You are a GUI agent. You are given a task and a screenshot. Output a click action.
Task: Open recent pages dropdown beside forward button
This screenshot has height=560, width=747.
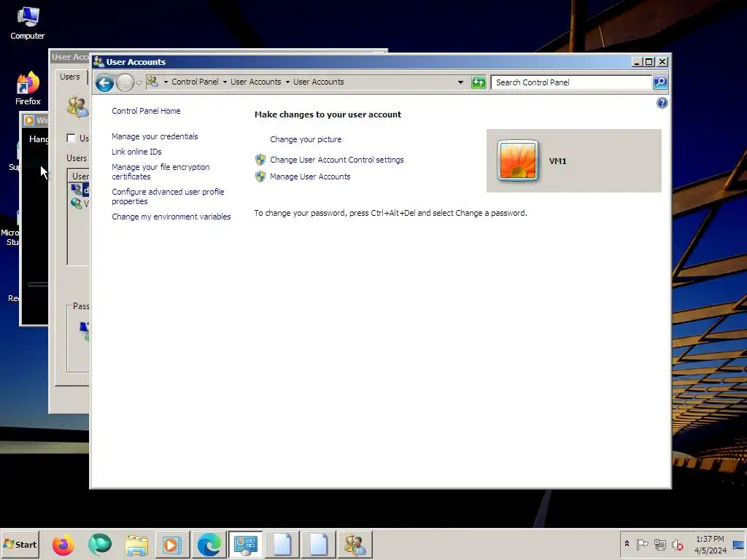pos(139,83)
